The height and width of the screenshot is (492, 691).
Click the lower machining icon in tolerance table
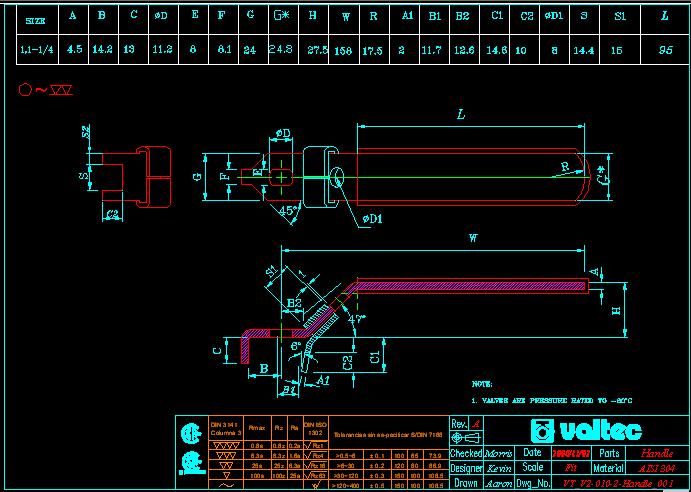pos(188,463)
